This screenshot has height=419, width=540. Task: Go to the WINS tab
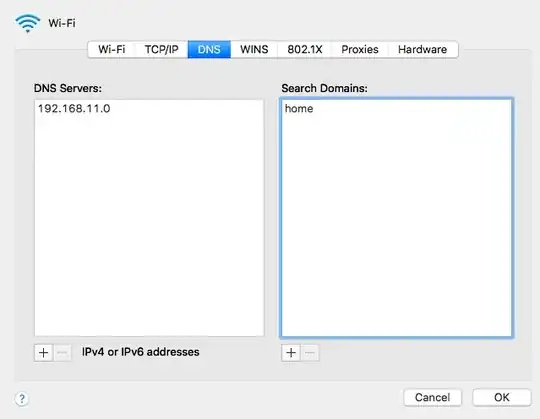(254, 49)
